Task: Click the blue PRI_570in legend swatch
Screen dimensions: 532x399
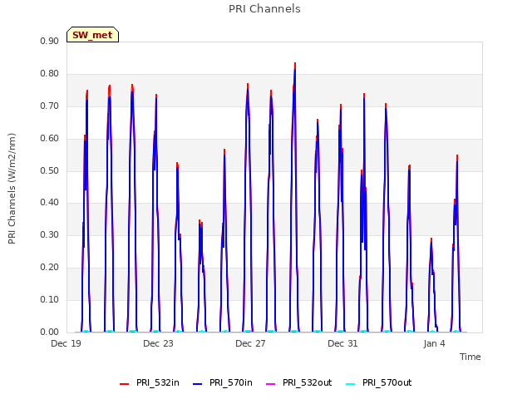Action: click(198, 384)
